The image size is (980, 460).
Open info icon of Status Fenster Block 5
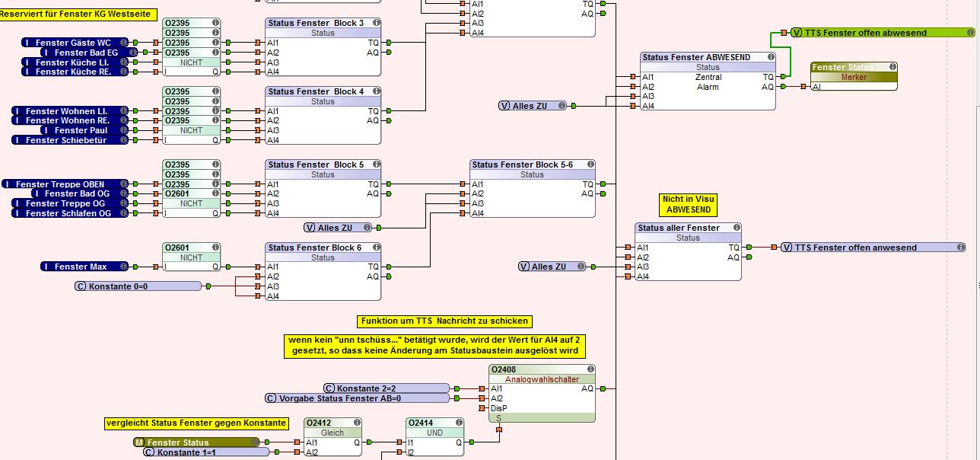tap(375, 165)
